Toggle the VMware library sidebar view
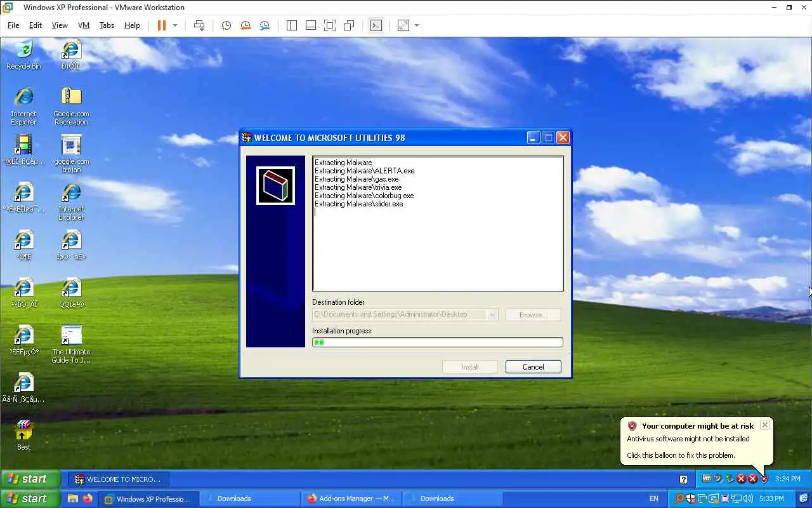812x508 pixels. (x=292, y=25)
